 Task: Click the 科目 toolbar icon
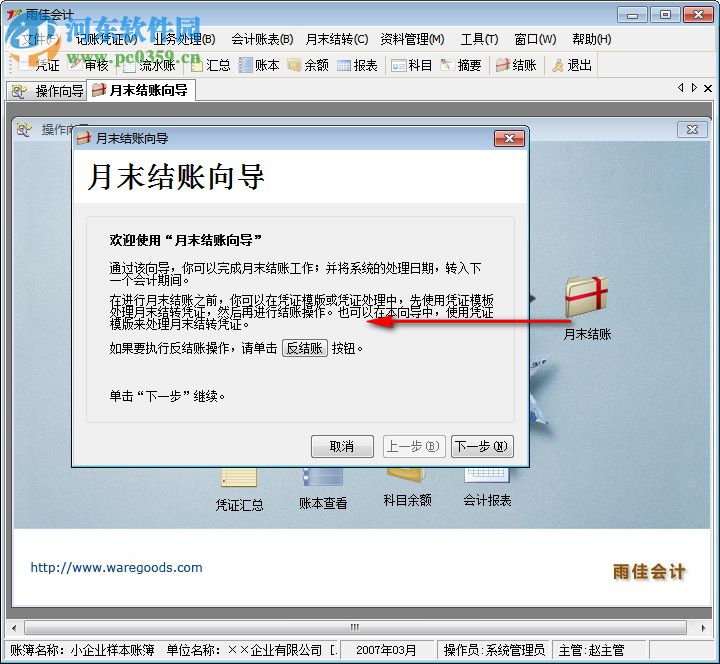412,65
